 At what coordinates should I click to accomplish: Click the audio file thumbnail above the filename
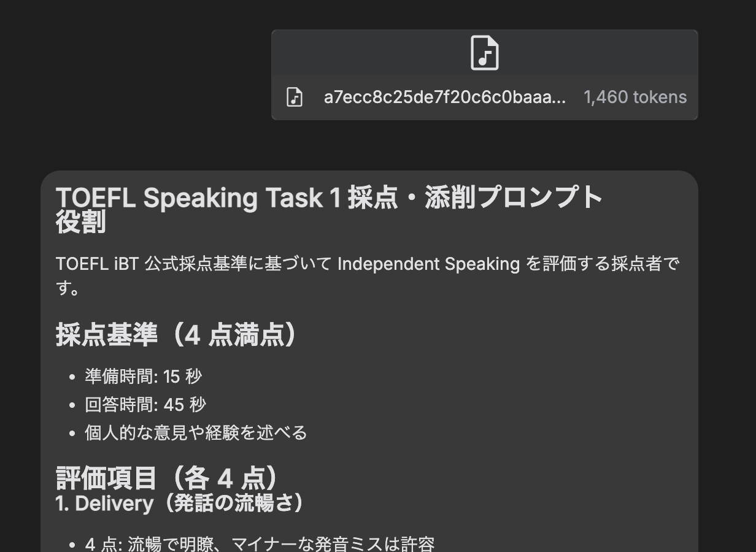[x=485, y=53]
